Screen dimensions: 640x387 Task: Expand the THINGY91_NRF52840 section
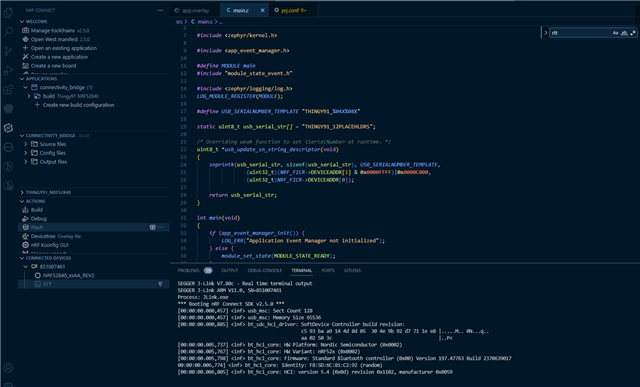(x=22, y=192)
